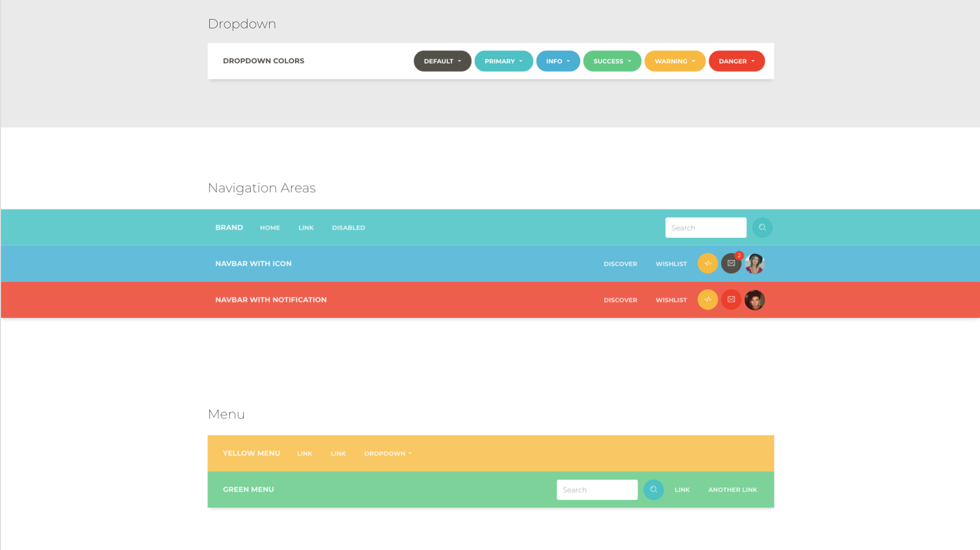
Task: Expand Dropdown in the yellow menu
Action: pyautogui.click(x=387, y=454)
